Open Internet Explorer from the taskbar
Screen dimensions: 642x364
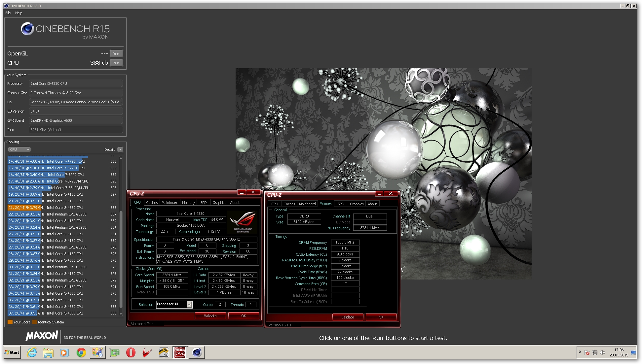(32, 352)
